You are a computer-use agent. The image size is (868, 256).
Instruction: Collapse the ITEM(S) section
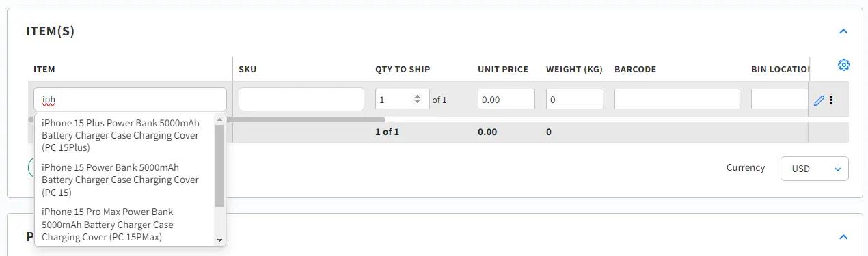click(843, 31)
